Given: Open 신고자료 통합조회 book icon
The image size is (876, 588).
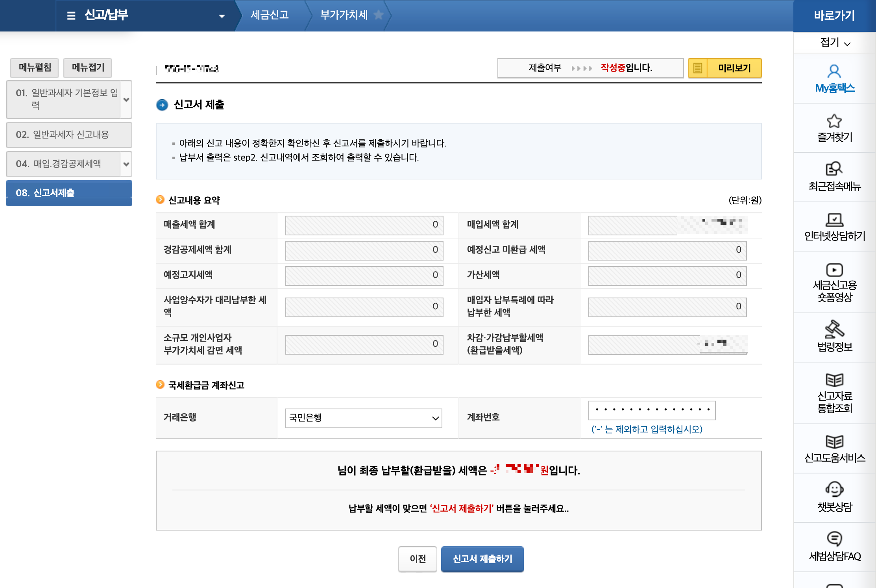Looking at the screenshot, I should coord(834,380).
